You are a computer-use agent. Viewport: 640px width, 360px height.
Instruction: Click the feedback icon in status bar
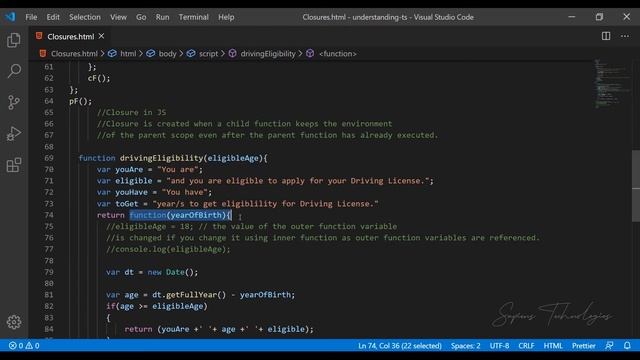pos(609,346)
